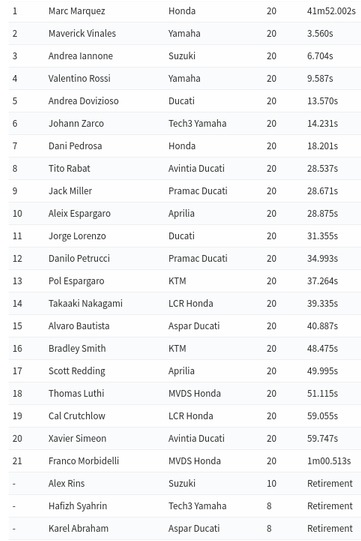Image resolution: width=361 pixels, height=541 pixels.
Task: Click Andrea Iannone's team Suzuki
Action: [182, 56]
